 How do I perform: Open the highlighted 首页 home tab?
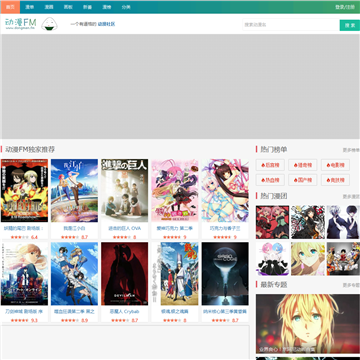pyautogui.click(x=10, y=7)
